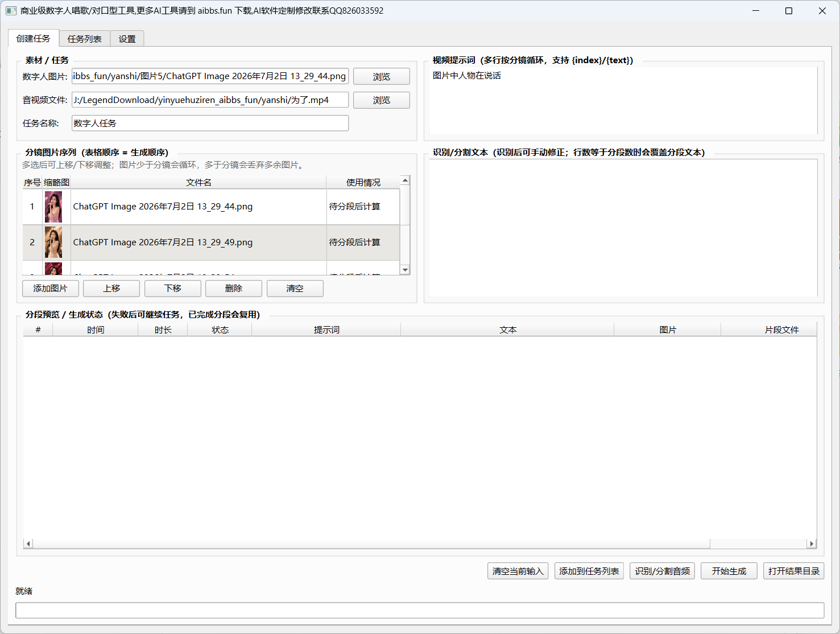
Task: Browse for the 数字人图片 file
Action: click(382, 76)
